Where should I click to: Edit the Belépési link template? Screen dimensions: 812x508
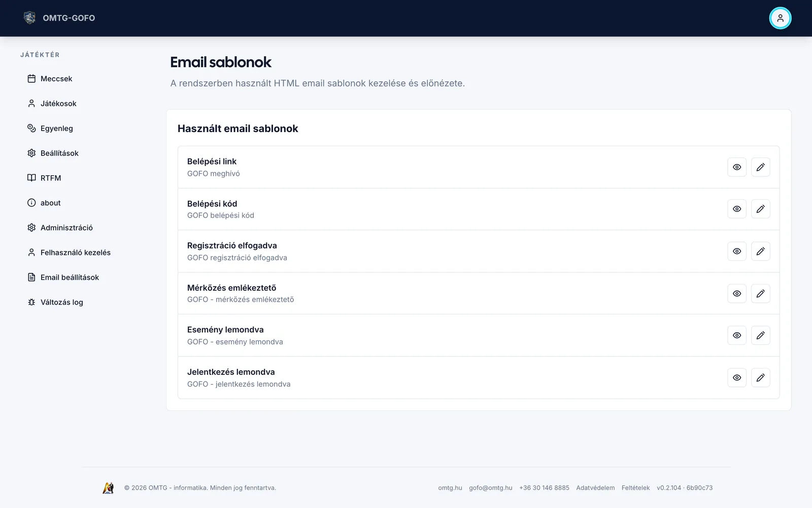point(760,167)
